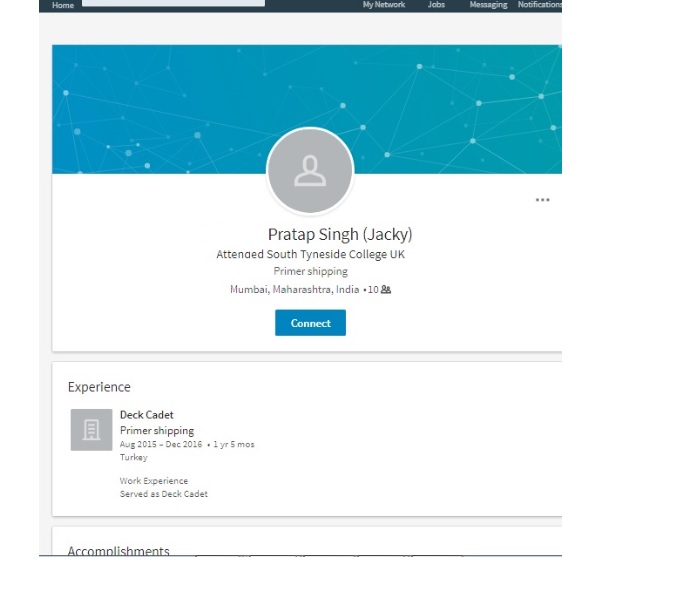Screen dimensions: 700x598
Task: Click Primer shipping company in Experience
Action: coord(157,431)
